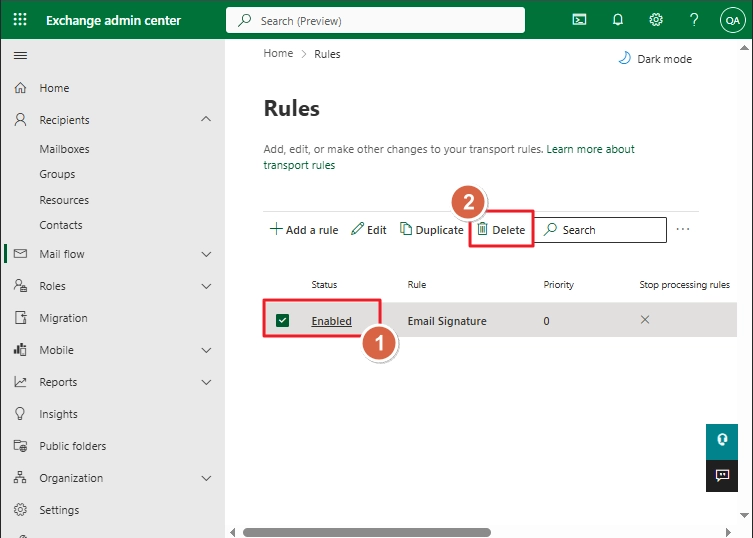Viewport: 753px width, 538px height.
Task: Click Add a rule button
Action: (304, 230)
